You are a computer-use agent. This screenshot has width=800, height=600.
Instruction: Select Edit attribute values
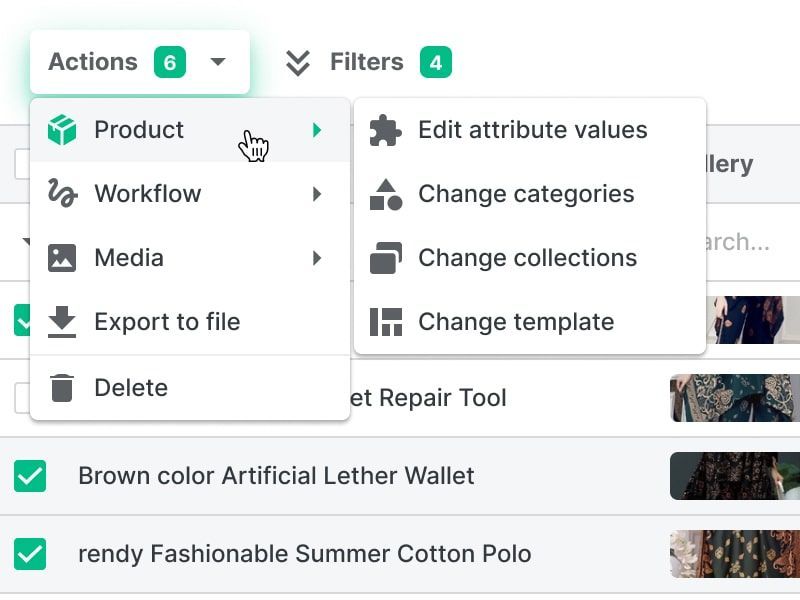point(530,130)
